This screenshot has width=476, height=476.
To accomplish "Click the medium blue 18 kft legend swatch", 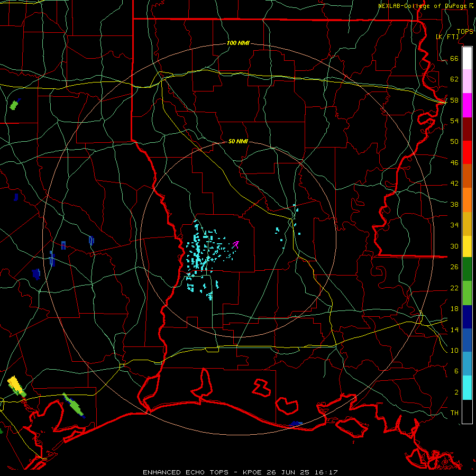I will point(467,340).
